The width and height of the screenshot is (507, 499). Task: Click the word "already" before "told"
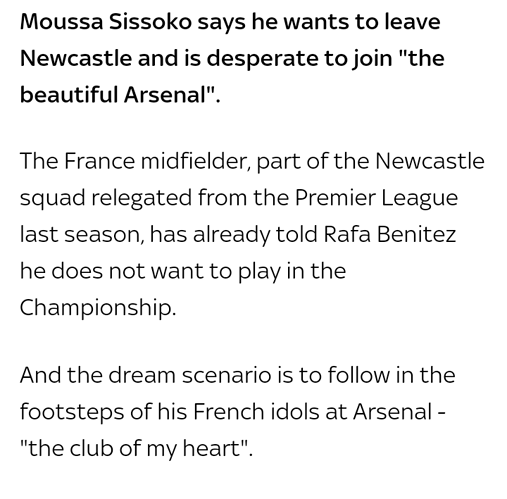tap(232, 235)
